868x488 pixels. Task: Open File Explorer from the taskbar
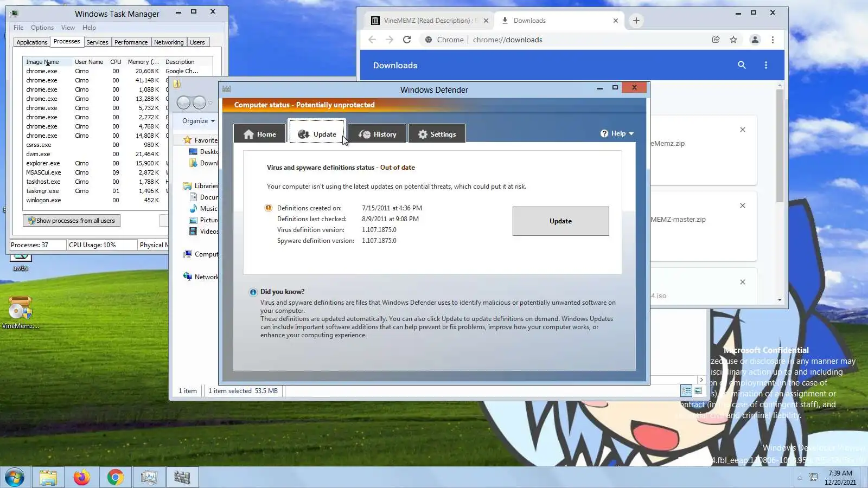48,478
